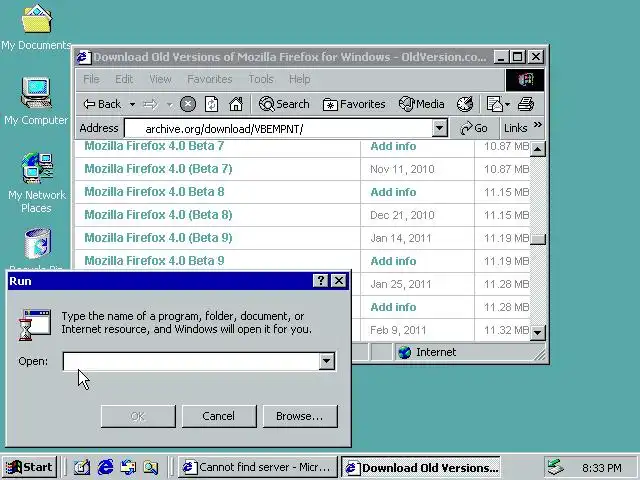Click the Internet zone status indicator

427,352
